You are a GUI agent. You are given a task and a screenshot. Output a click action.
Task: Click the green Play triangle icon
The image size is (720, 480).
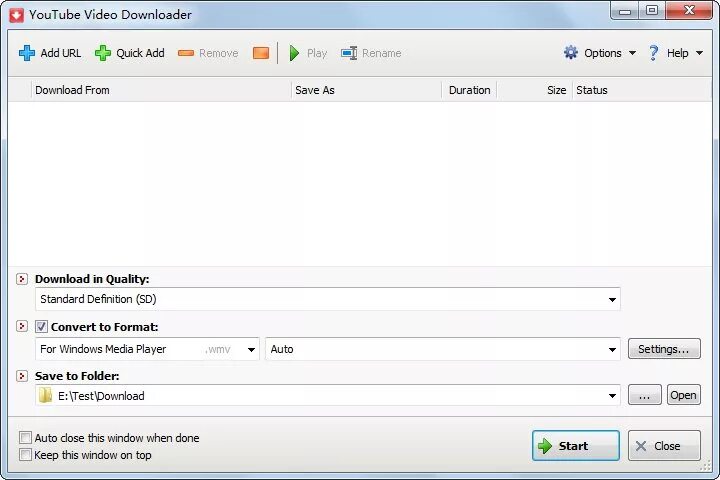pyautogui.click(x=294, y=53)
